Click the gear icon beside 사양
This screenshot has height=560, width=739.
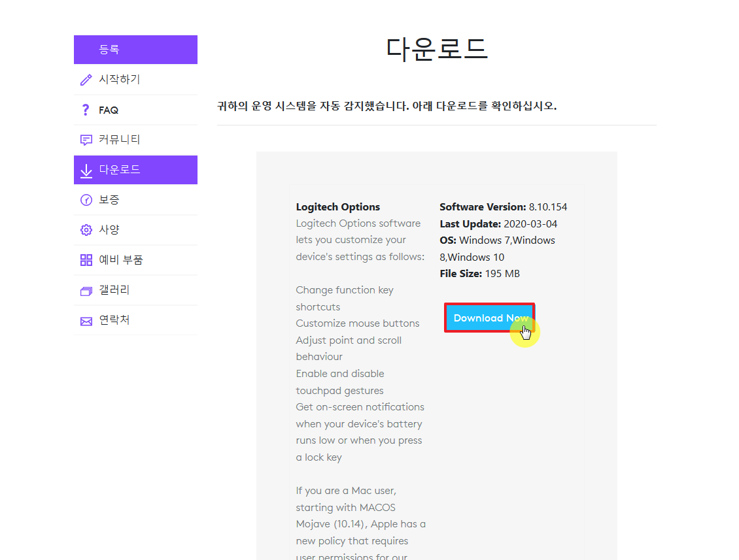coord(86,230)
